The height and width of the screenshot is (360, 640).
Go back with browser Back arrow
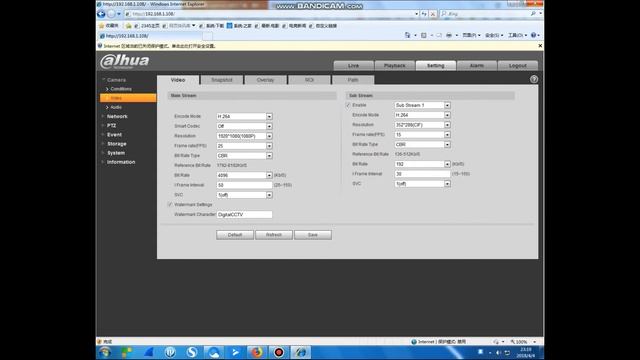pyautogui.click(x=101, y=14)
